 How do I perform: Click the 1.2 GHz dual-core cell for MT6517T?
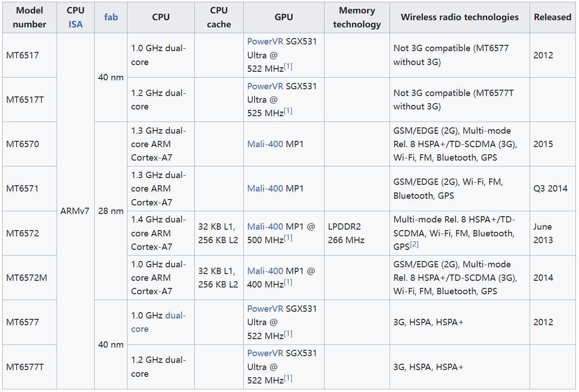coord(161,100)
